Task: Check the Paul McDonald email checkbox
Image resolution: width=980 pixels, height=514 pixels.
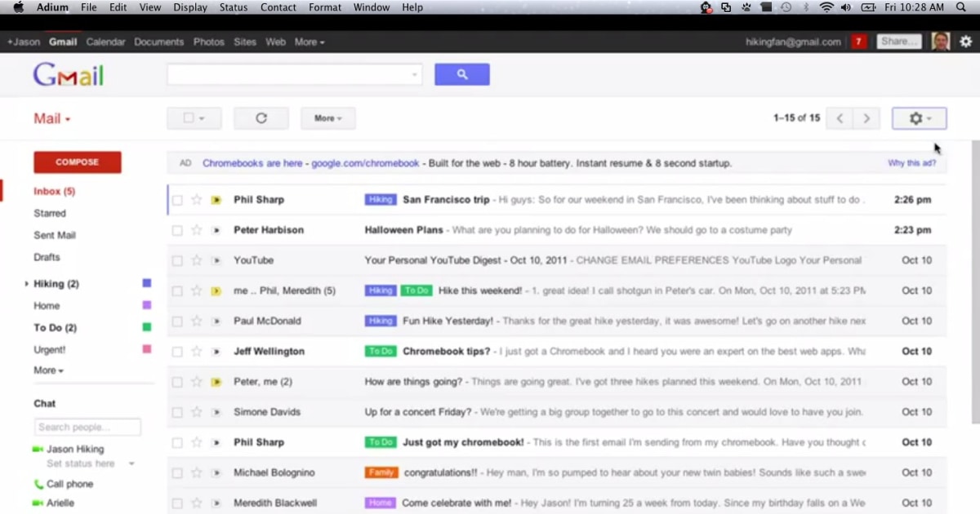Action: [177, 321]
